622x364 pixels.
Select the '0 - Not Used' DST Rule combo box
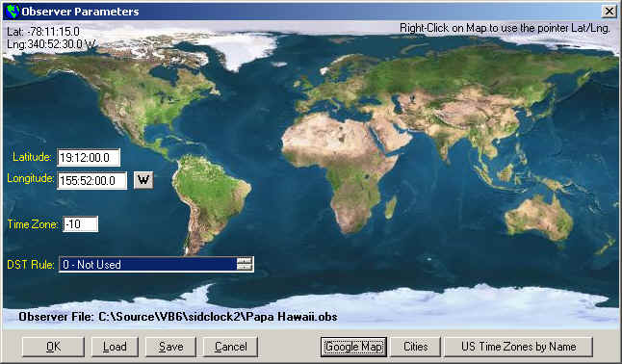click(x=156, y=265)
